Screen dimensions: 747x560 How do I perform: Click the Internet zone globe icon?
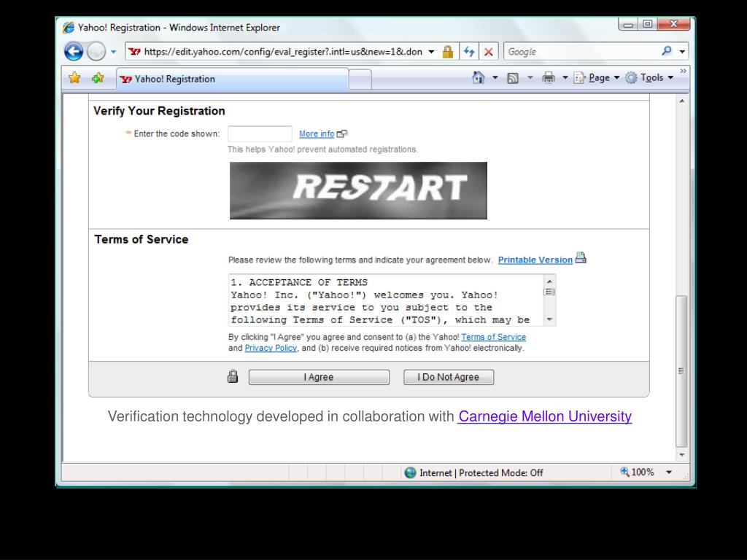click(x=410, y=472)
